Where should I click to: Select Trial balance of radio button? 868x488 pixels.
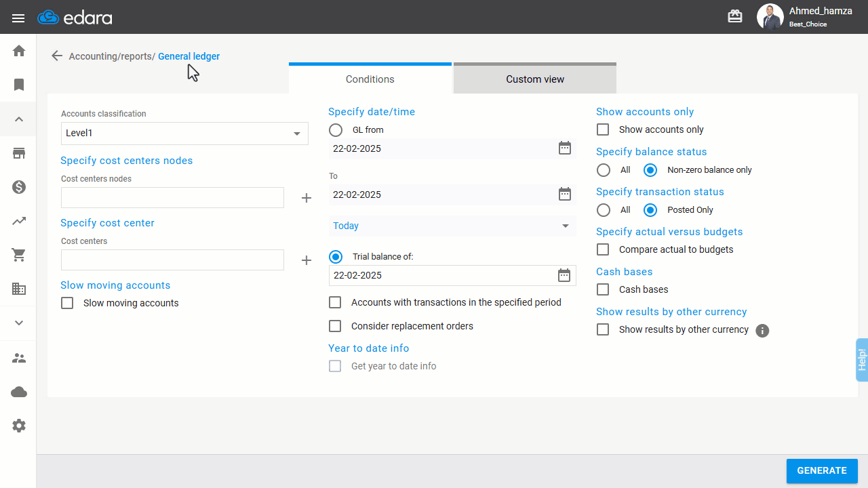point(336,256)
